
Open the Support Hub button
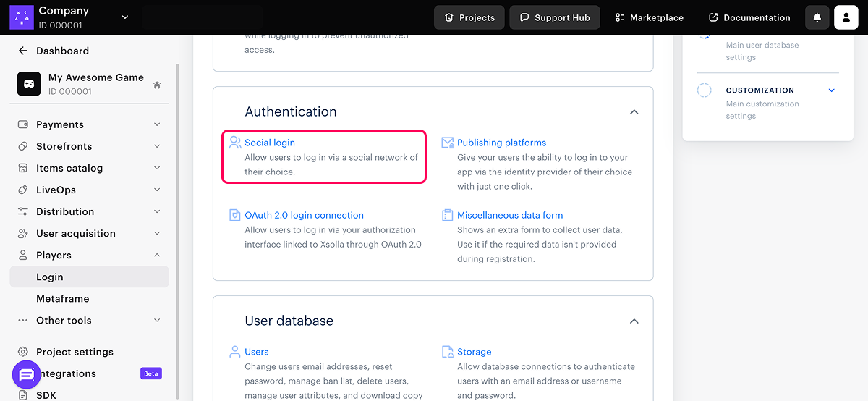[555, 17]
